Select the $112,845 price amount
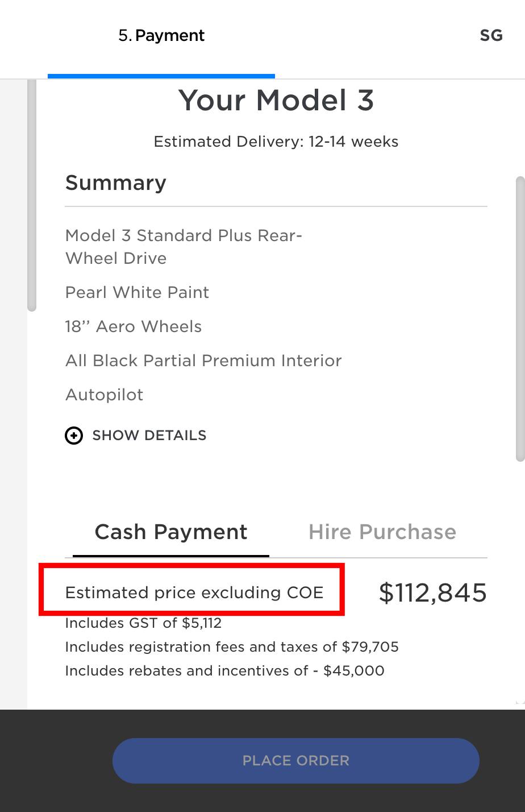 point(432,593)
